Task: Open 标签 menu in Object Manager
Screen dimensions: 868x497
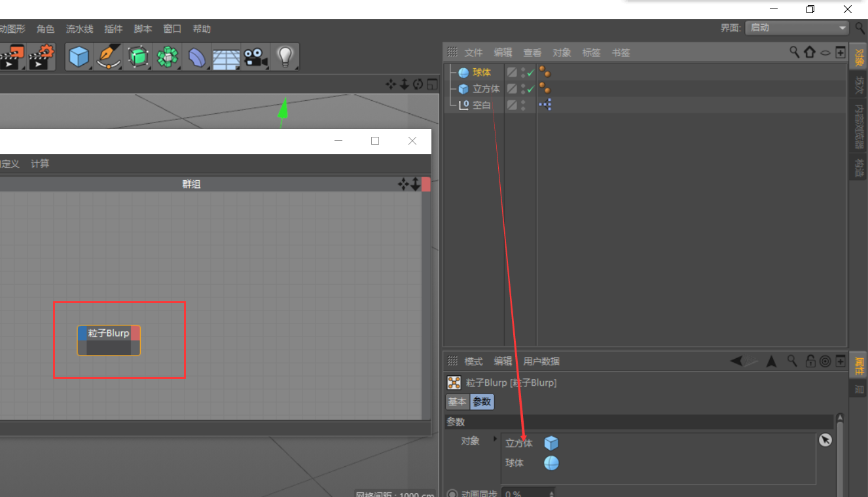Action: pos(591,52)
